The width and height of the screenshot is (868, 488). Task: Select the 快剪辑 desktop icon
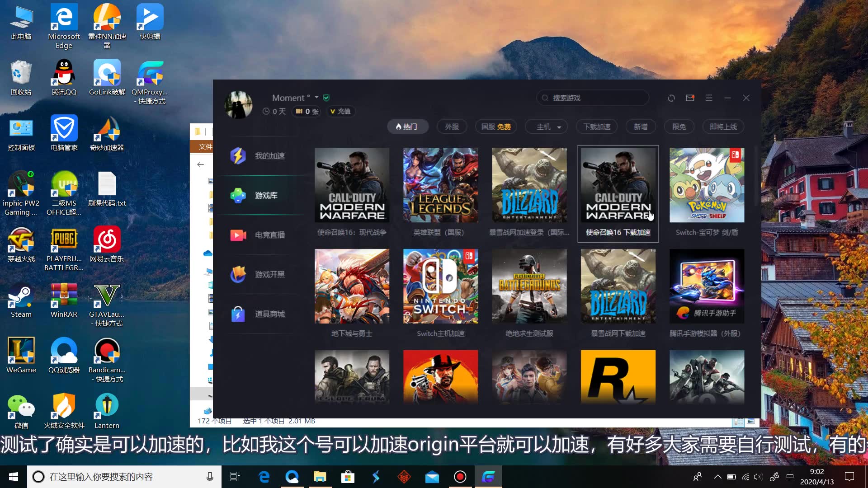pos(150,22)
